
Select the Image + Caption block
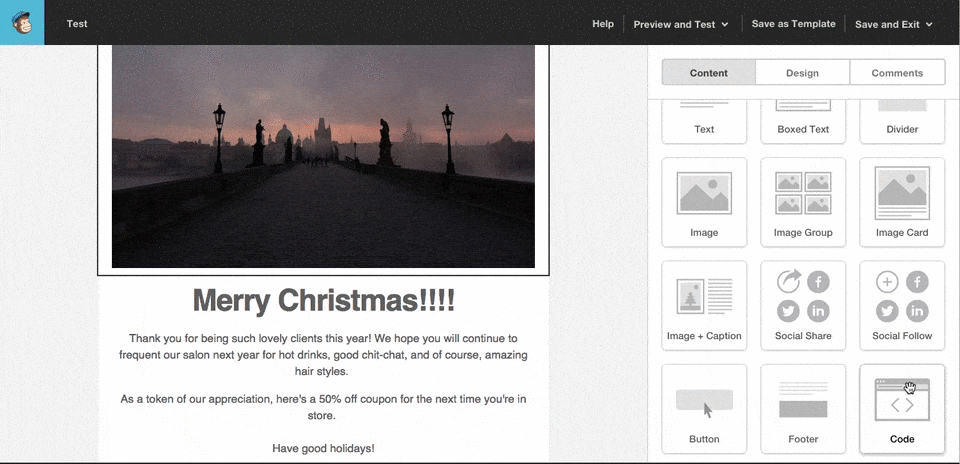[704, 305]
